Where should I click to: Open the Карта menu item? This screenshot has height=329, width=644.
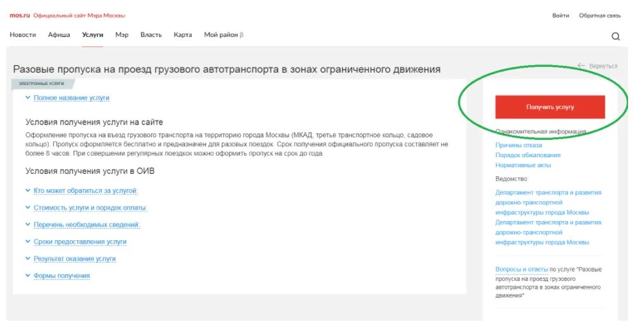183,35
